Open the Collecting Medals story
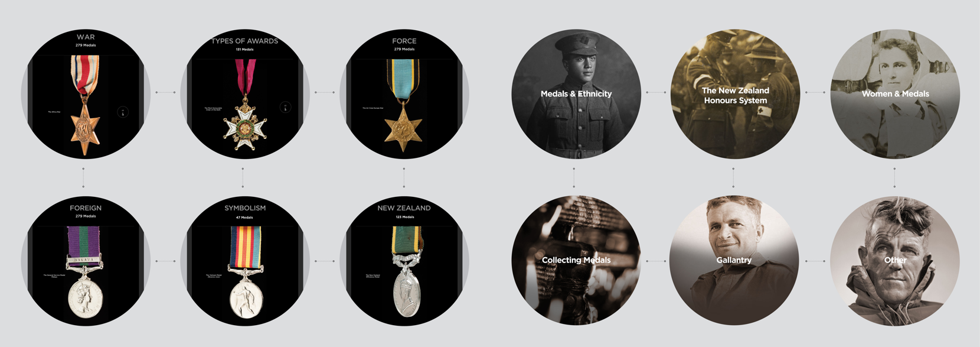 [576, 260]
